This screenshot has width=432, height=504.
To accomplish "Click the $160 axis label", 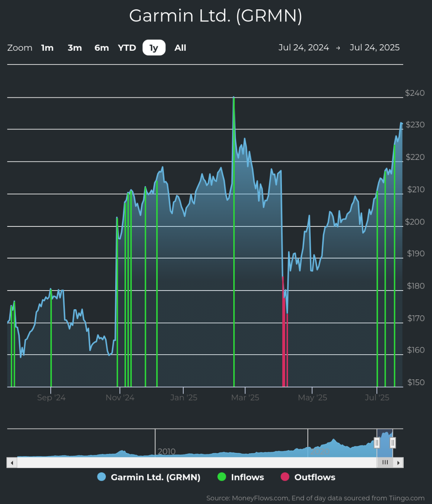I will pos(416,350).
